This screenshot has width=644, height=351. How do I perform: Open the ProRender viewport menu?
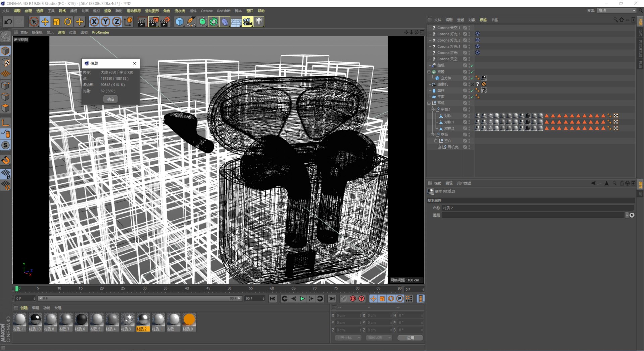pos(100,33)
